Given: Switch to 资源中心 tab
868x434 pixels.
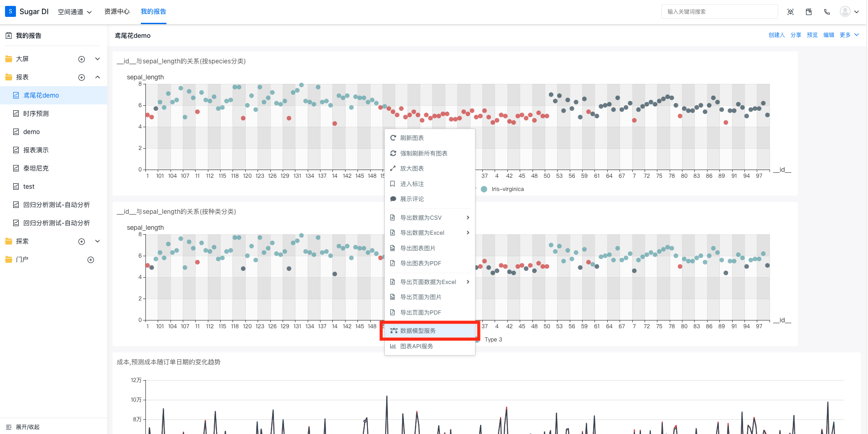Looking at the screenshot, I should 117,11.
